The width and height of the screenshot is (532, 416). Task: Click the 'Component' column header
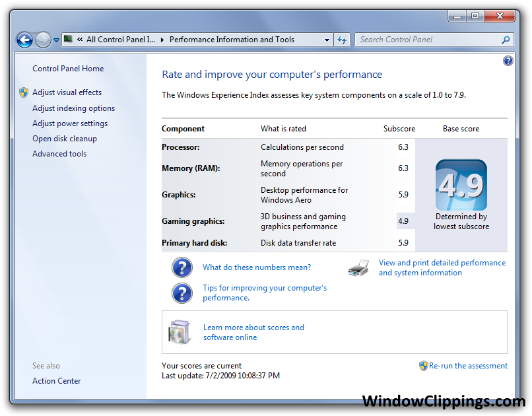183,129
